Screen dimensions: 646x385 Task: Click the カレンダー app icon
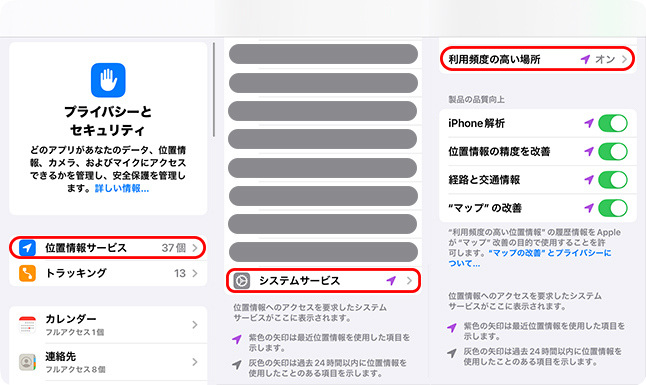[27, 325]
